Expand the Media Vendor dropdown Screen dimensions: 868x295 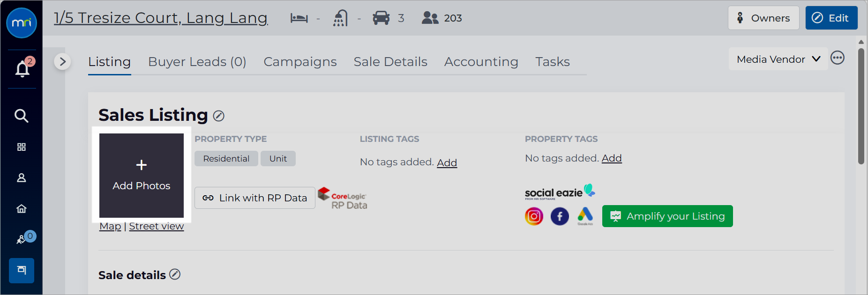(x=778, y=59)
